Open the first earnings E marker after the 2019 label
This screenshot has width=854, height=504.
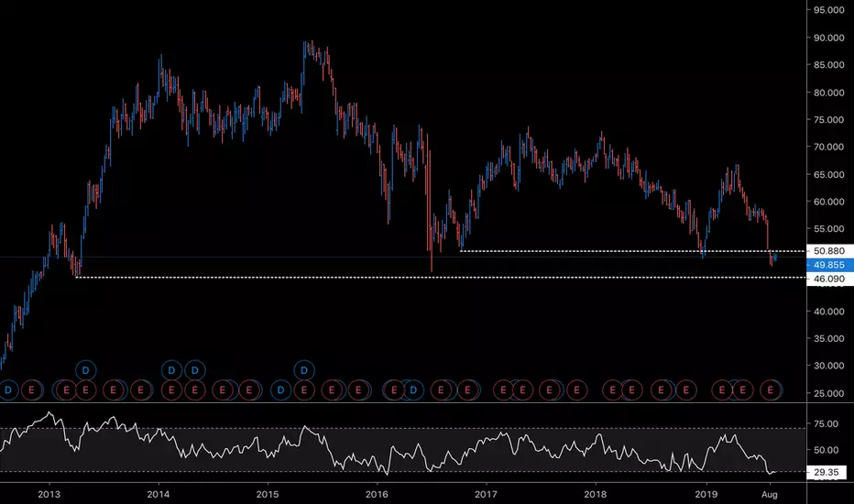pyautogui.click(x=722, y=390)
